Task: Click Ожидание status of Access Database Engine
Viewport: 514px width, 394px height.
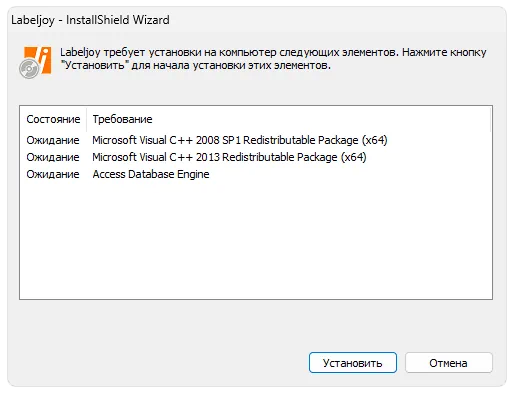Action: (53, 174)
